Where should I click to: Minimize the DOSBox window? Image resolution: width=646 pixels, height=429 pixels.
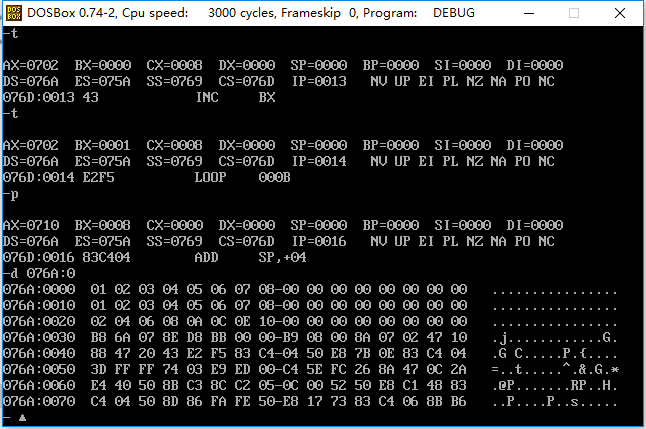529,13
